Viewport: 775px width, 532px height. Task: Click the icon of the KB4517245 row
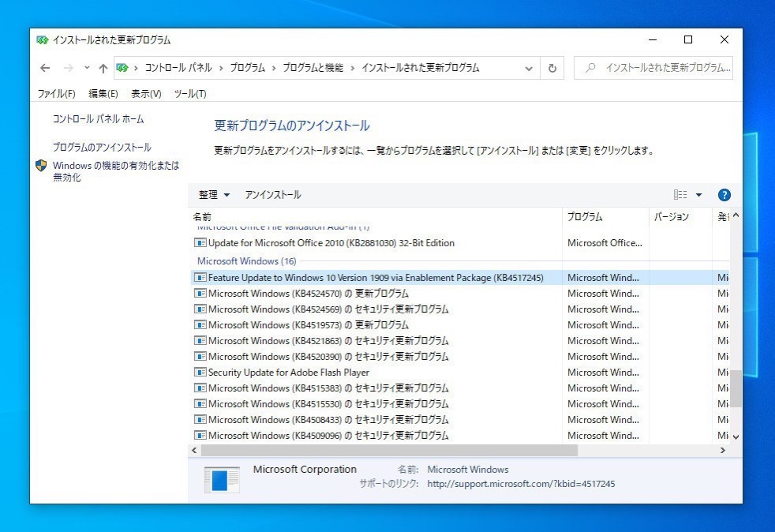point(200,278)
